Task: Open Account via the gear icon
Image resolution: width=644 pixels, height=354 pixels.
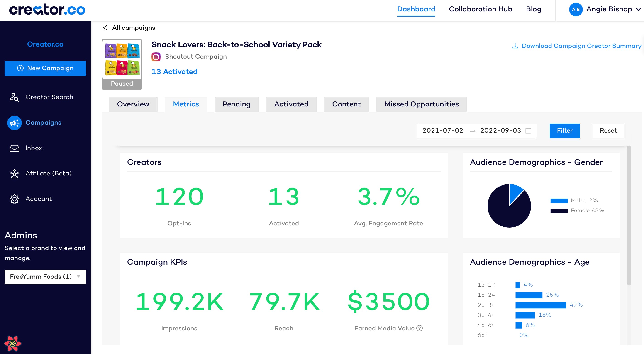Action: (x=14, y=199)
